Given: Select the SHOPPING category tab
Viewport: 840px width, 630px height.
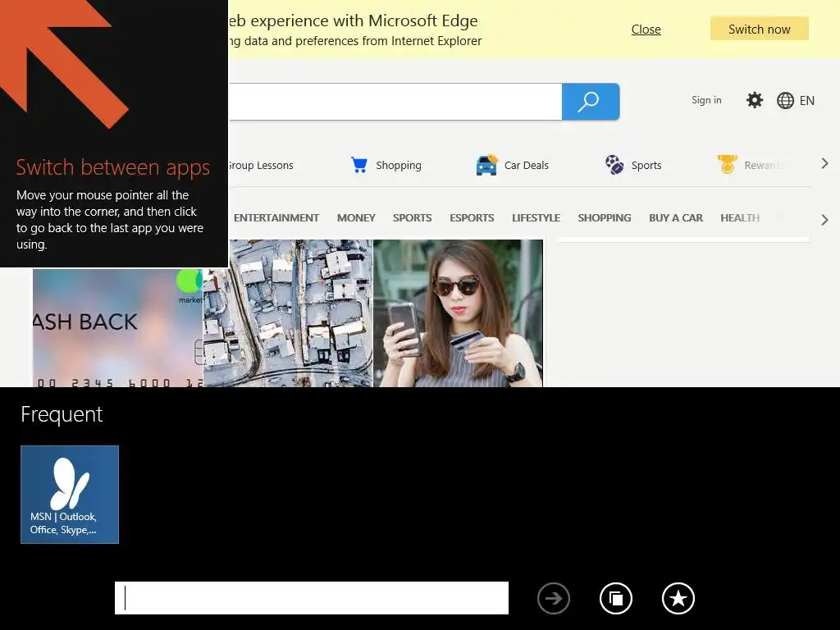Looking at the screenshot, I should [605, 218].
